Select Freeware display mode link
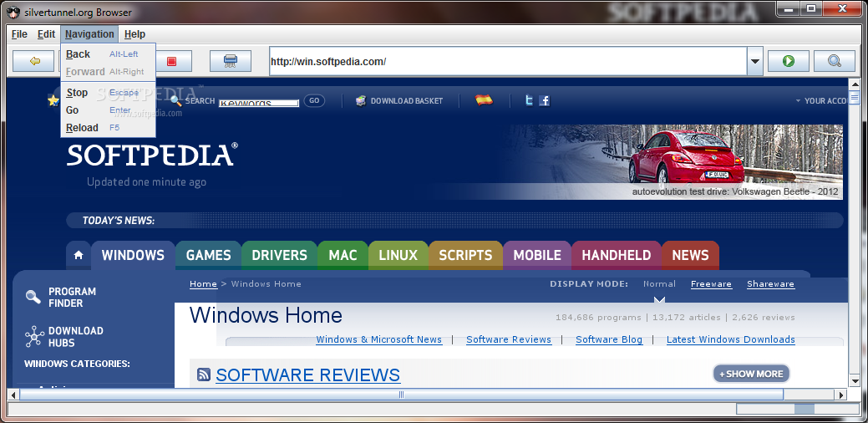The height and width of the screenshot is (423, 868). point(711,284)
